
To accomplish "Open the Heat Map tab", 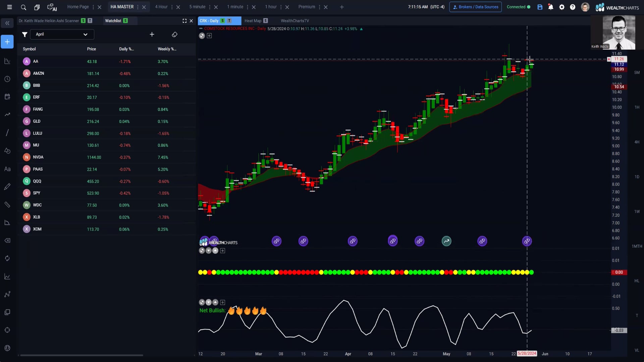I will point(253,21).
